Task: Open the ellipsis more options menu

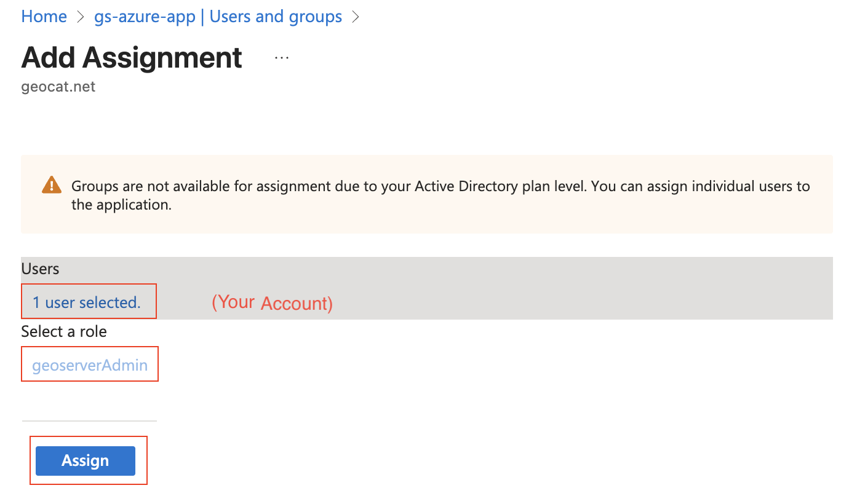Action: 282,58
